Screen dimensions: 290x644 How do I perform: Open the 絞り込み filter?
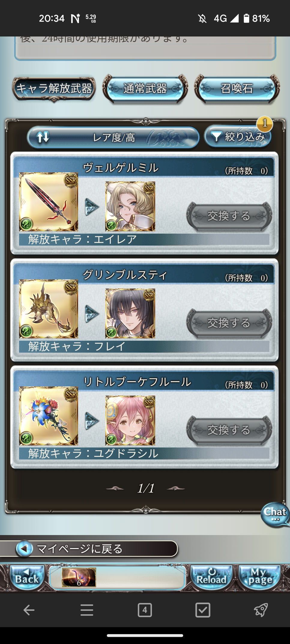pyautogui.click(x=238, y=137)
